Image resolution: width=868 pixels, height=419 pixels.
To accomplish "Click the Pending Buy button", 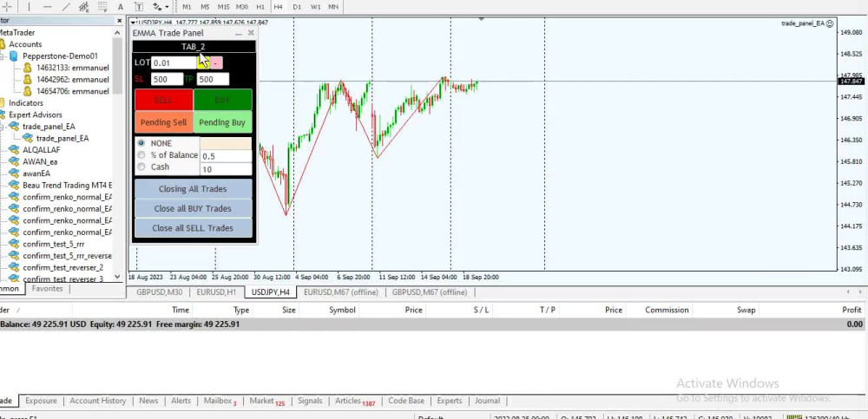I will [x=222, y=122].
